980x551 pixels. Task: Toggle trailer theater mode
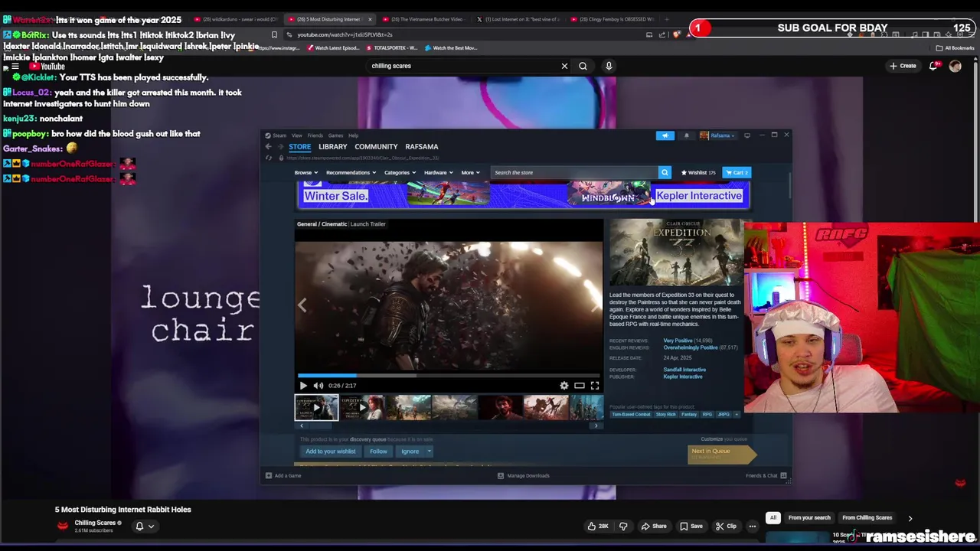[580, 386]
